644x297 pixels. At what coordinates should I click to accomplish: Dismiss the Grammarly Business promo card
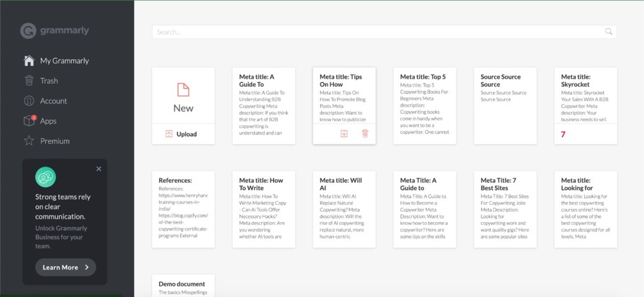pos(99,168)
